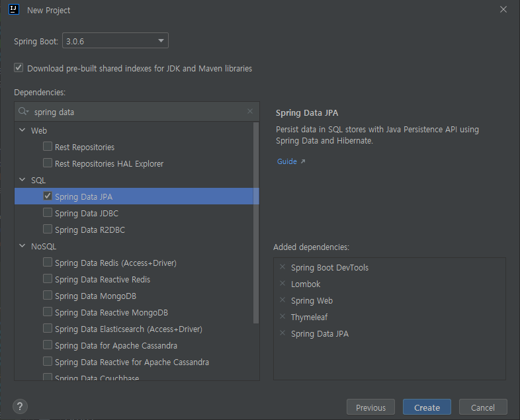Click the IntelliJ IDEA logo icon
Image resolution: width=520 pixels, height=420 pixels.
(x=14, y=9)
